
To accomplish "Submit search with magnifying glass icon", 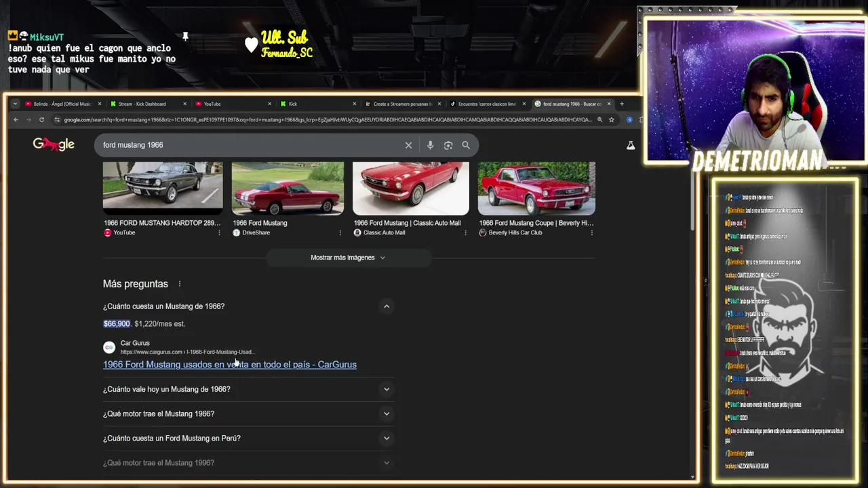I will (x=466, y=145).
